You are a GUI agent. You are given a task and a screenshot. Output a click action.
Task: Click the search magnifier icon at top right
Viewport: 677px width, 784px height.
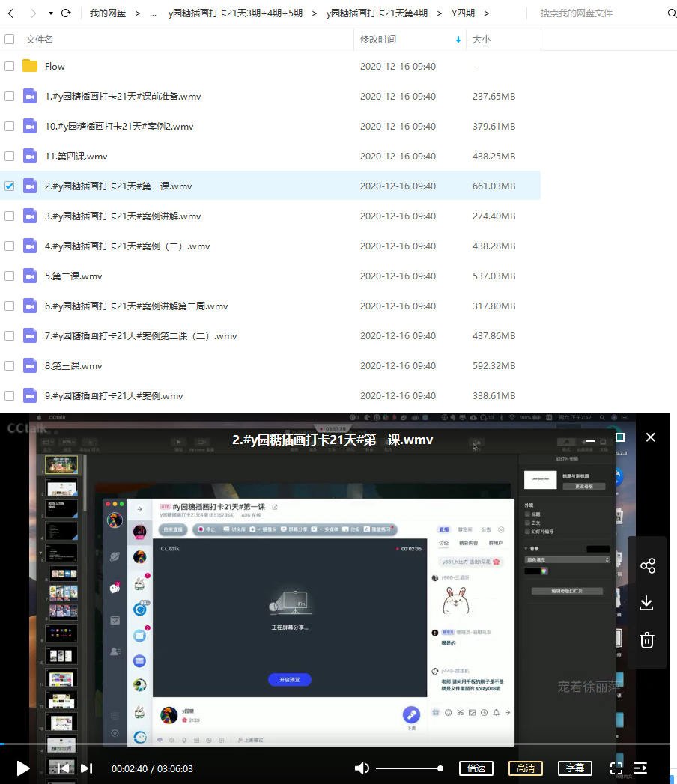(672, 13)
